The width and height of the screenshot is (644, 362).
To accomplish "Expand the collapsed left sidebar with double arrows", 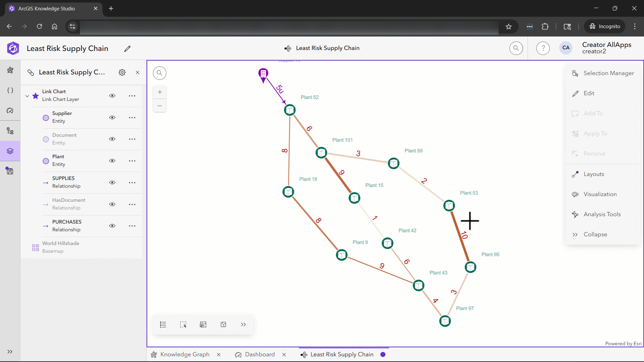I will click(9, 352).
